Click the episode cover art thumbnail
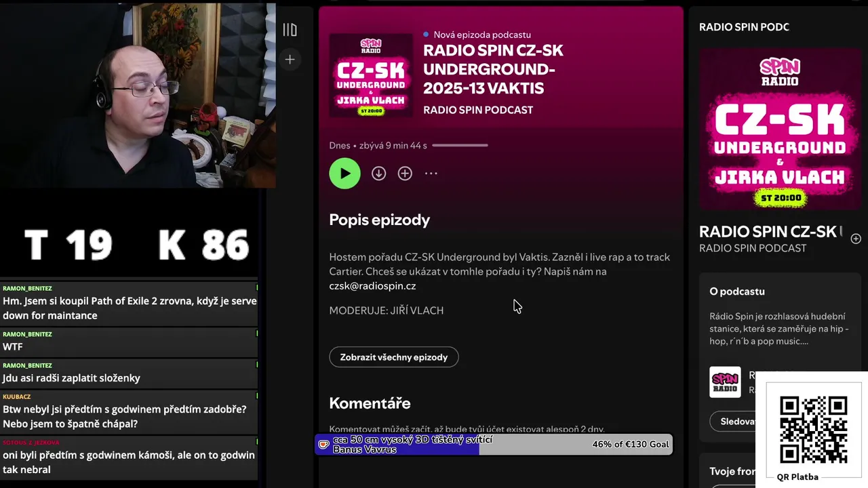Image resolution: width=868 pixels, height=488 pixels. coord(371,75)
